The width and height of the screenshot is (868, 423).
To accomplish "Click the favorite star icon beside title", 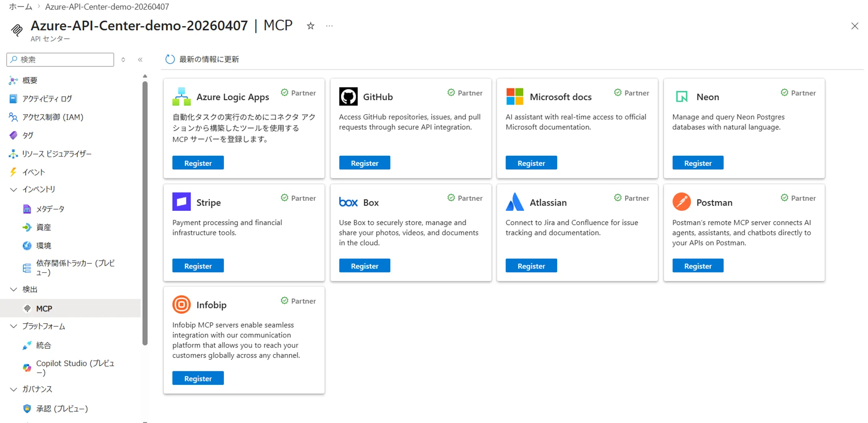I will 310,26.
